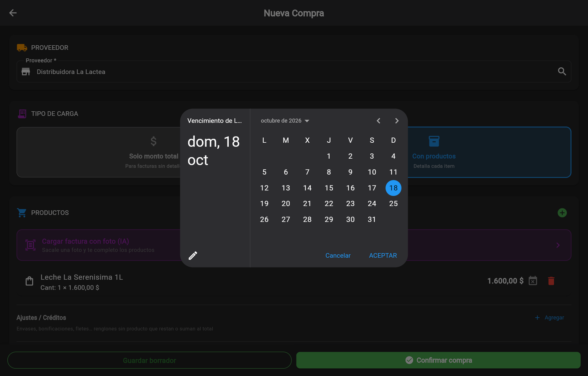Select day 7 in the calendar

(x=307, y=172)
